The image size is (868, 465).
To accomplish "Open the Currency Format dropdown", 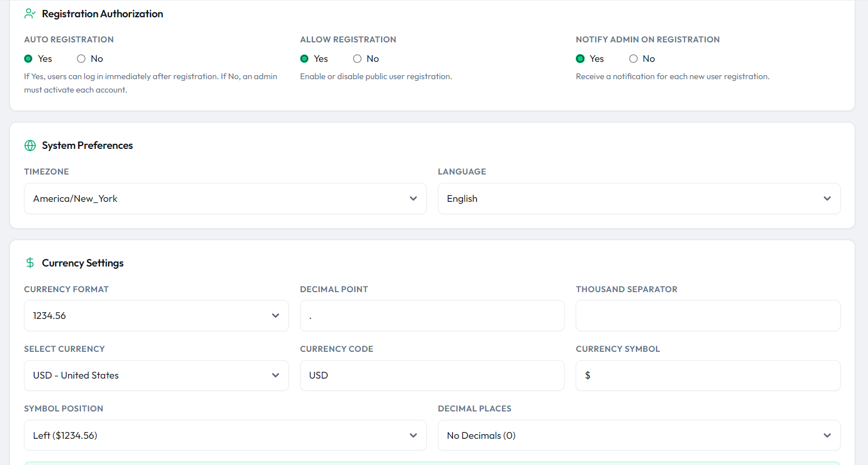I will coord(156,316).
